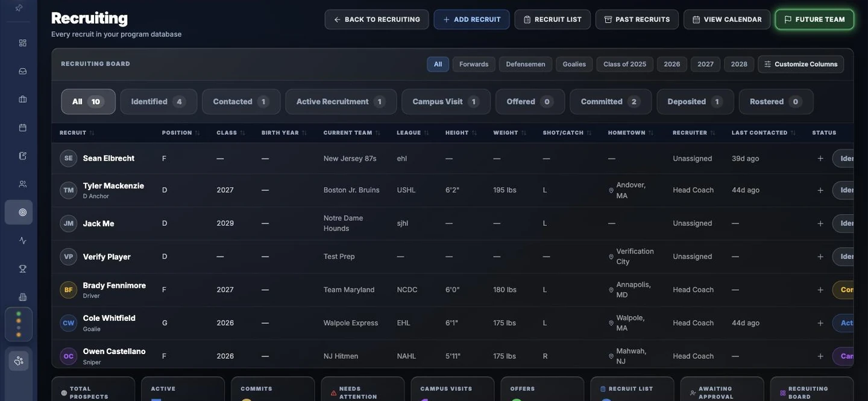Click the OC avatar for Owen Castellano
The height and width of the screenshot is (401, 868).
point(69,356)
